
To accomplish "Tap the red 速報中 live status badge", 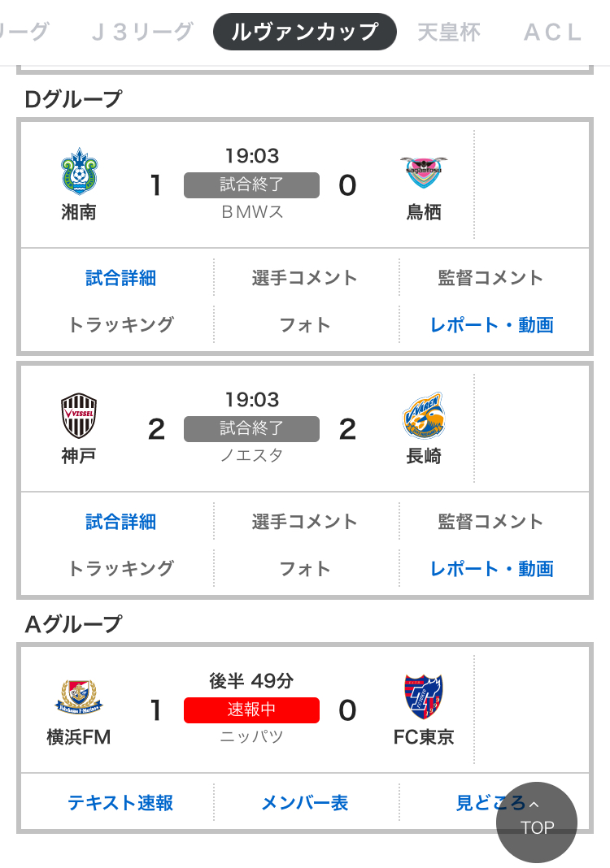I will pos(251,710).
